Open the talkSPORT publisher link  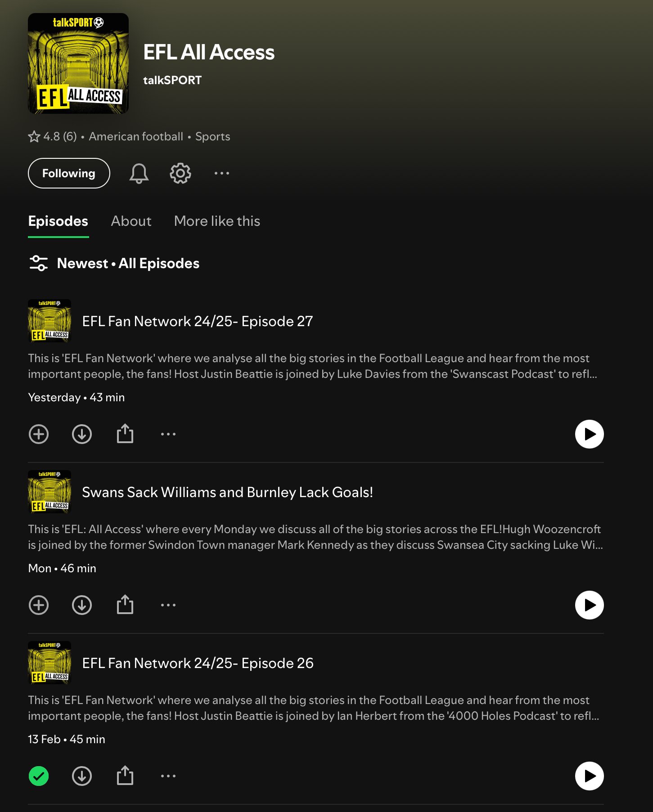(x=172, y=80)
